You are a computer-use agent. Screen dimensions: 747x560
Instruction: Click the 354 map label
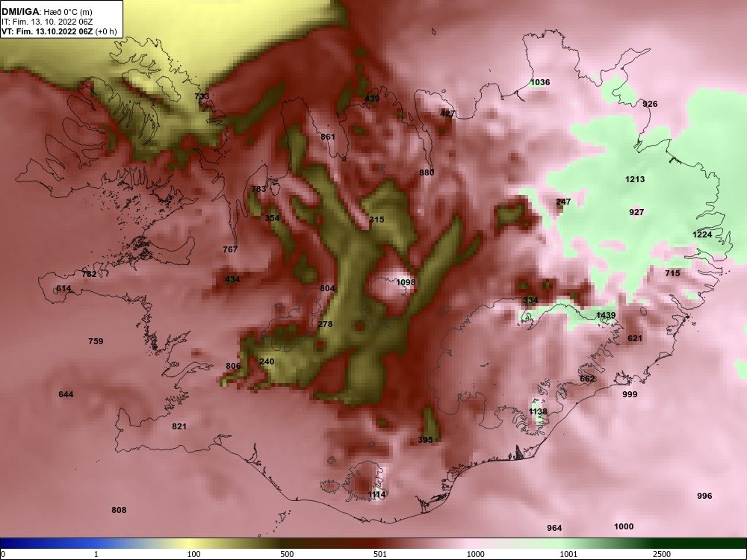272,218
